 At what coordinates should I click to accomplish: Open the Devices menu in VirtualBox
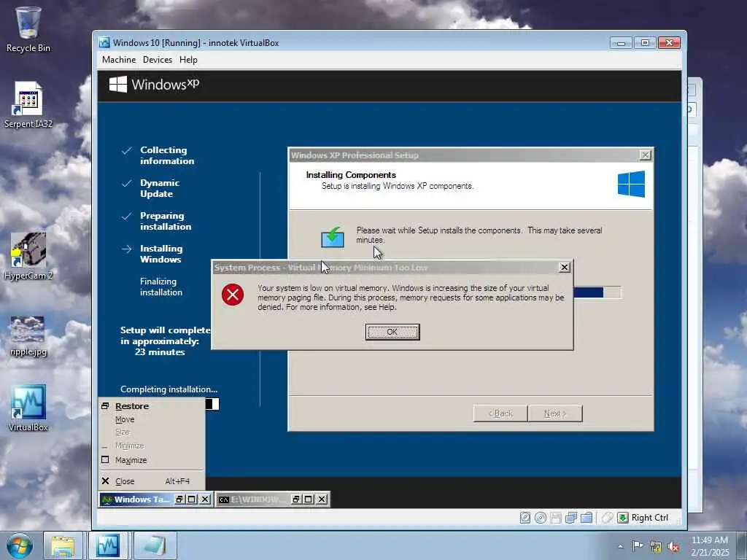click(158, 60)
